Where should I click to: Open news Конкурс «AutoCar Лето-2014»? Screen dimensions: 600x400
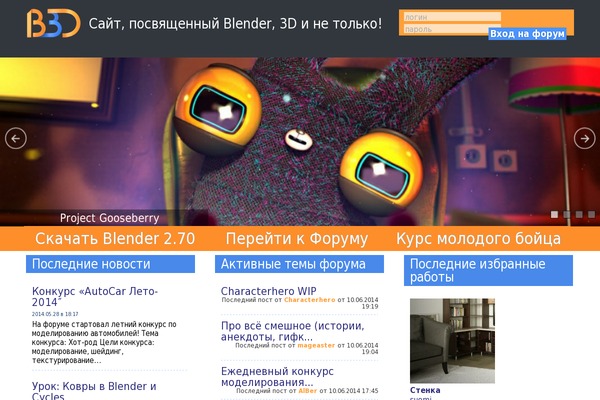click(x=95, y=297)
